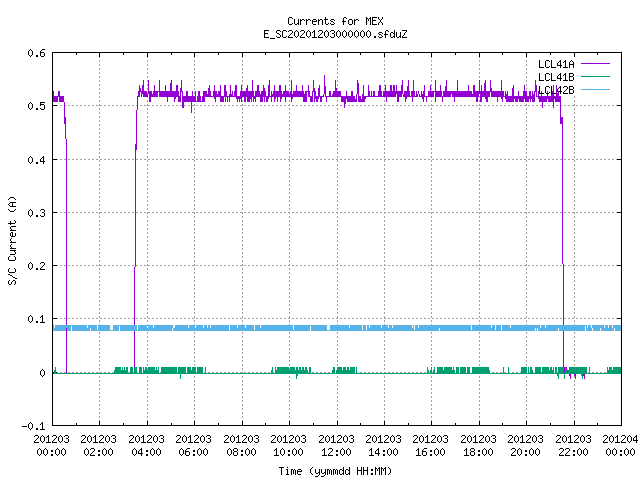640x480 pixels.
Task: Click the LCL41A legend label
Action: 556,64
